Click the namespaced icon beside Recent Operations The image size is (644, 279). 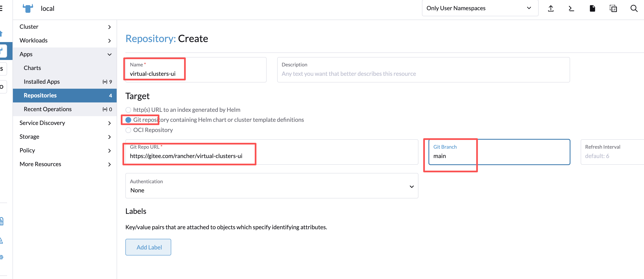[105, 109]
